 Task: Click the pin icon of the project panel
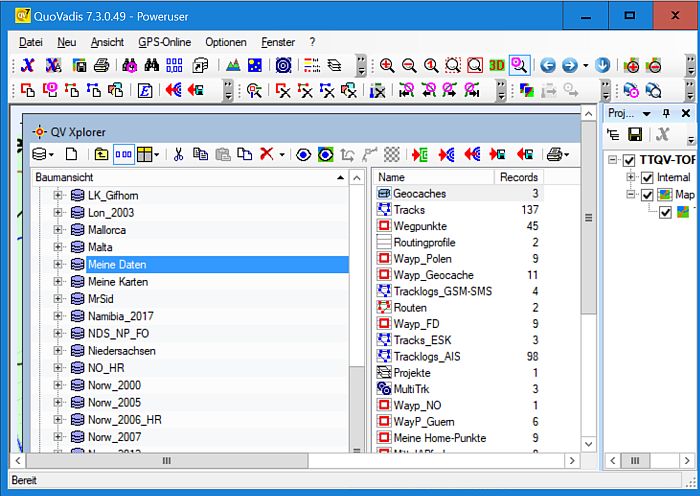pyautogui.click(x=666, y=113)
